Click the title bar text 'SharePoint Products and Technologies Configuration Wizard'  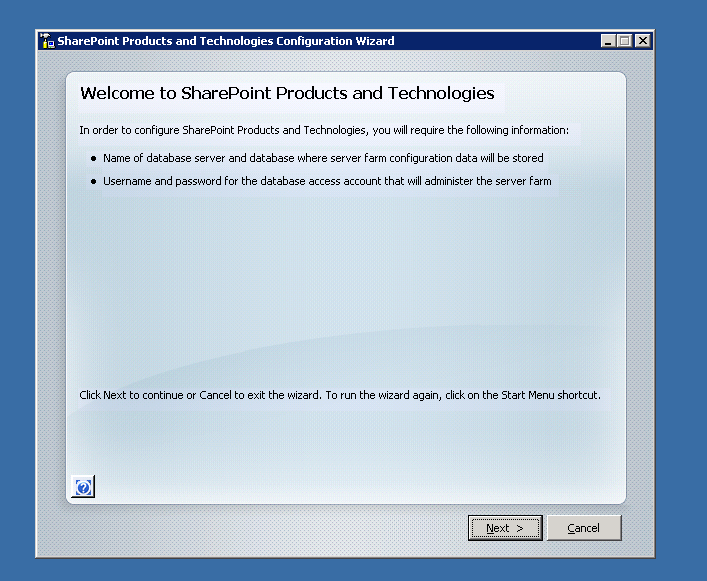(x=226, y=41)
